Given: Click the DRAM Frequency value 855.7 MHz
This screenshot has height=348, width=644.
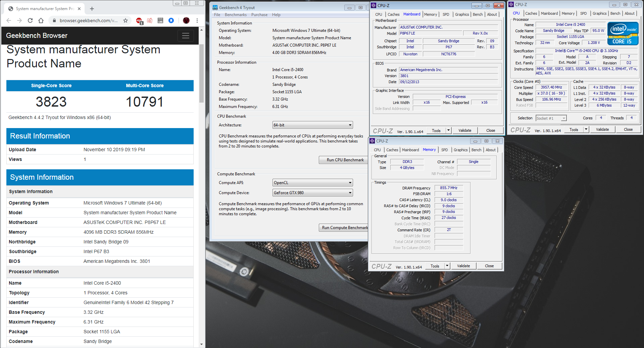Looking at the screenshot, I should (x=449, y=188).
